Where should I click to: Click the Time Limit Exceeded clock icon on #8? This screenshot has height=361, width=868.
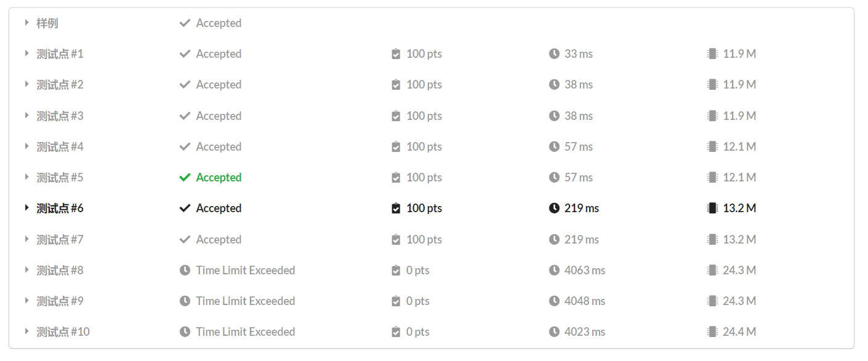(x=185, y=271)
